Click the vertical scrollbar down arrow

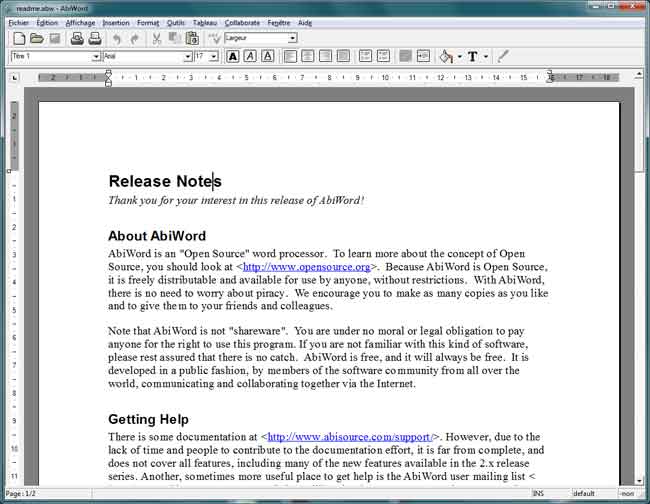tap(639, 480)
